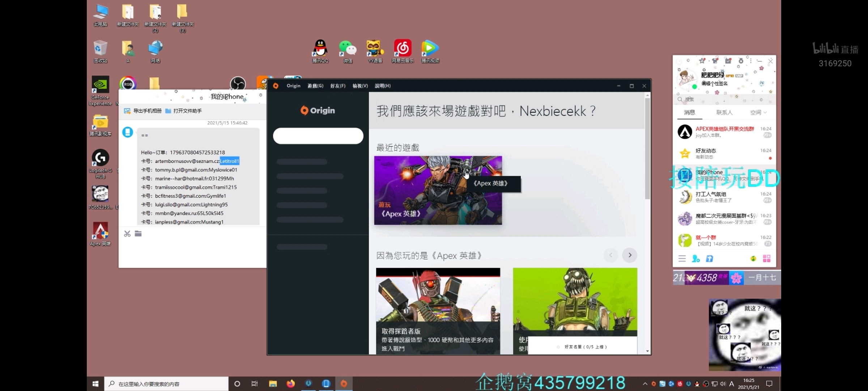Mute system volume via tray speaker icon
Image resolution: width=868 pixels, height=391 pixels.
click(x=723, y=384)
